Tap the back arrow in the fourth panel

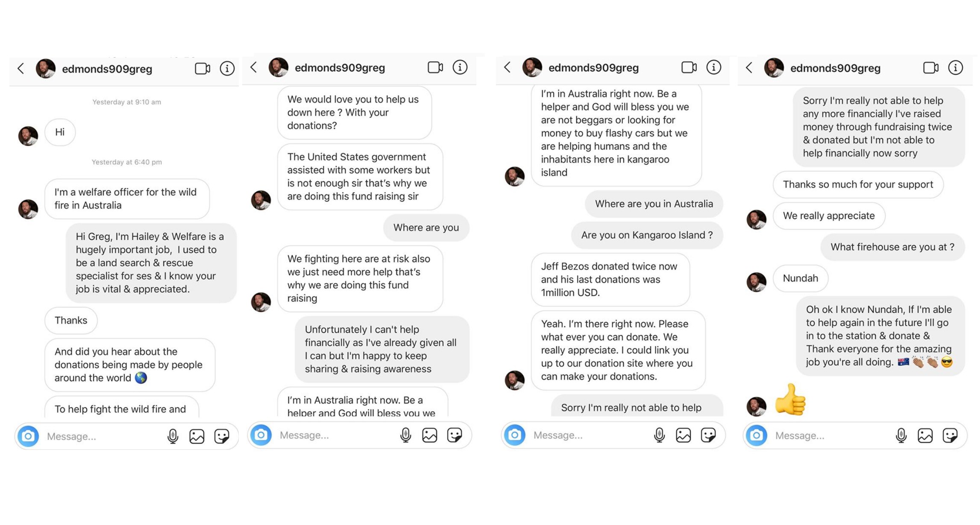[748, 67]
